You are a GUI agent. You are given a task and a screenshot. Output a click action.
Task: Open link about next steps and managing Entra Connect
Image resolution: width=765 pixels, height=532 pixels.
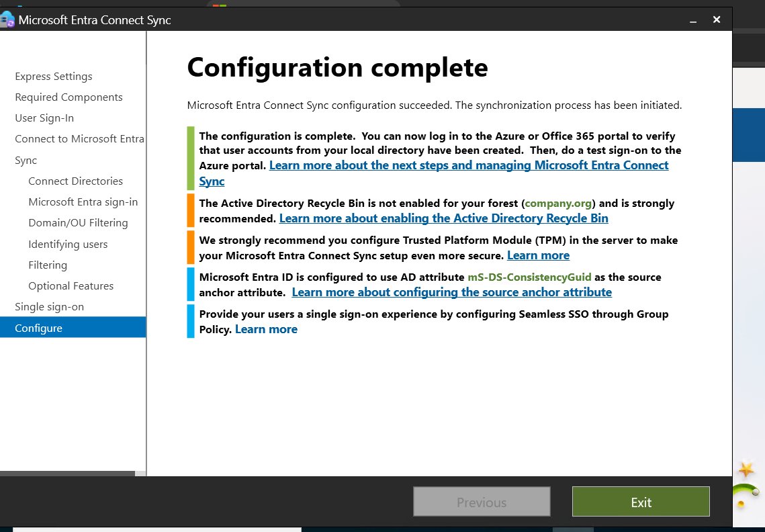tap(469, 165)
